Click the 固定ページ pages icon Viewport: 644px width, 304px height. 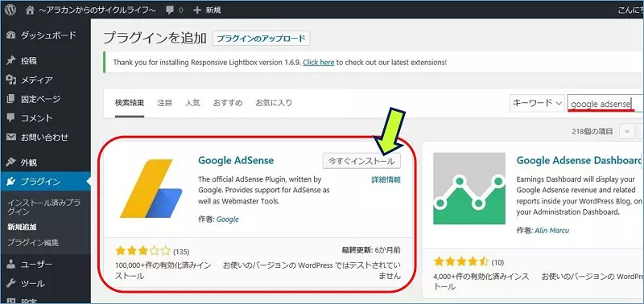tap(11, 99)
